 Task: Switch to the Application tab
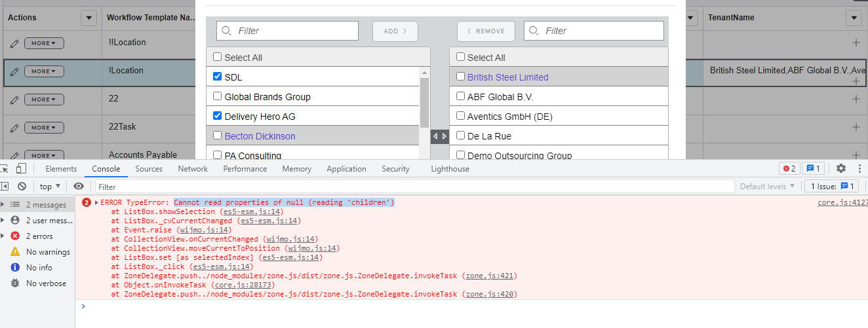click(x=346, y=169)
